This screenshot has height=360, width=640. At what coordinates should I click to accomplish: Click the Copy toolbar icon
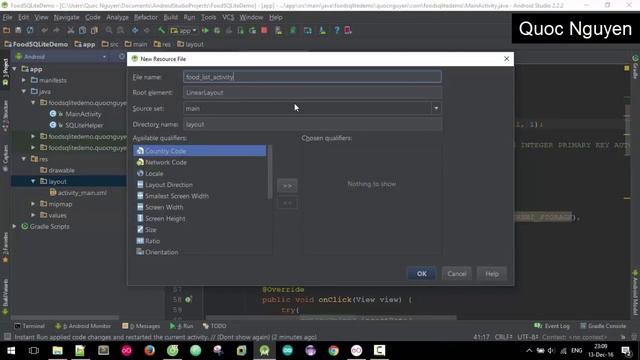[x=82, y=30]
